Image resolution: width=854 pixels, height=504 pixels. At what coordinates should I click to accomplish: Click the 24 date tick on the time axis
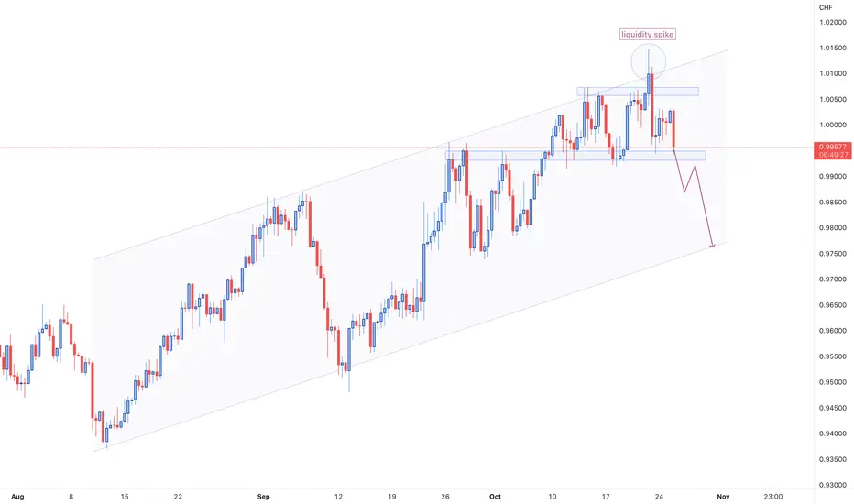click(x=659, y=497)
